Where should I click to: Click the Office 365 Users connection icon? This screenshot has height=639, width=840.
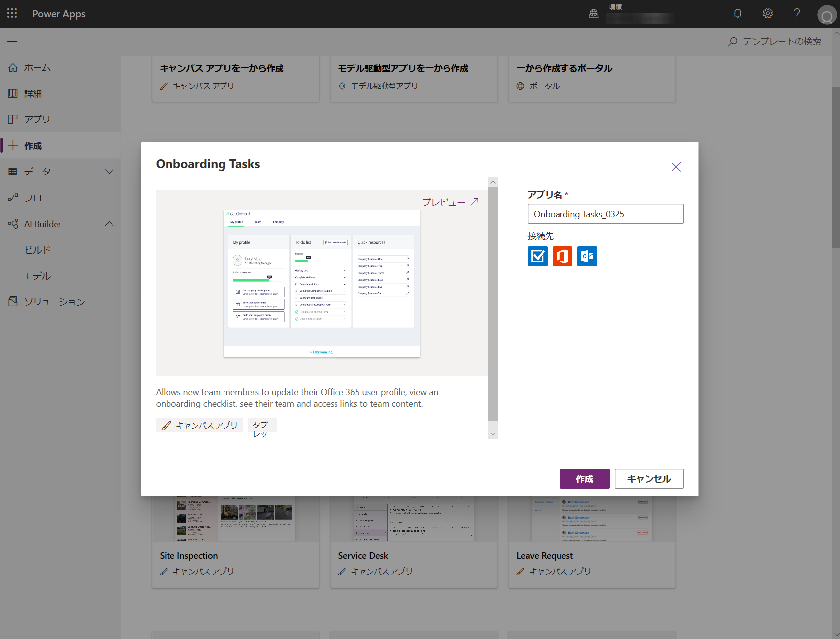tap(562, 256)
